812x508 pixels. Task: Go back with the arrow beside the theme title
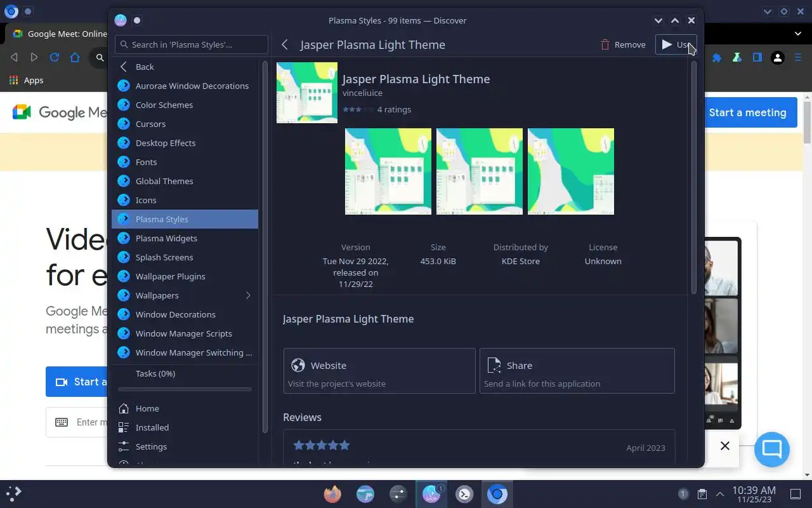coord(285,44)
